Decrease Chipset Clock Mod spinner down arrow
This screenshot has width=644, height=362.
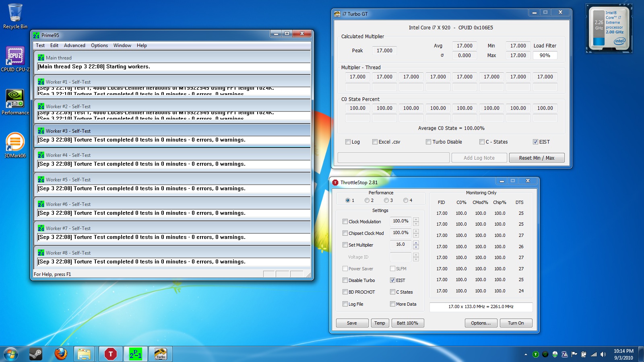[416, 235]
